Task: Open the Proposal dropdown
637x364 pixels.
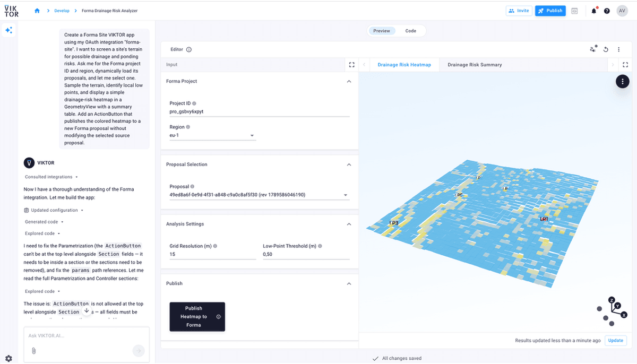Action: [x=260, y=195]
